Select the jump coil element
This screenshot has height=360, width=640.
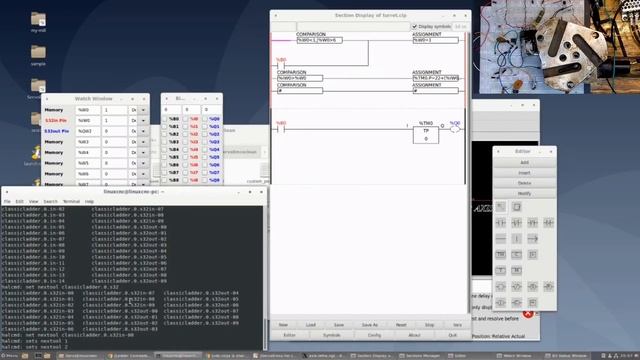pos(500,302)
